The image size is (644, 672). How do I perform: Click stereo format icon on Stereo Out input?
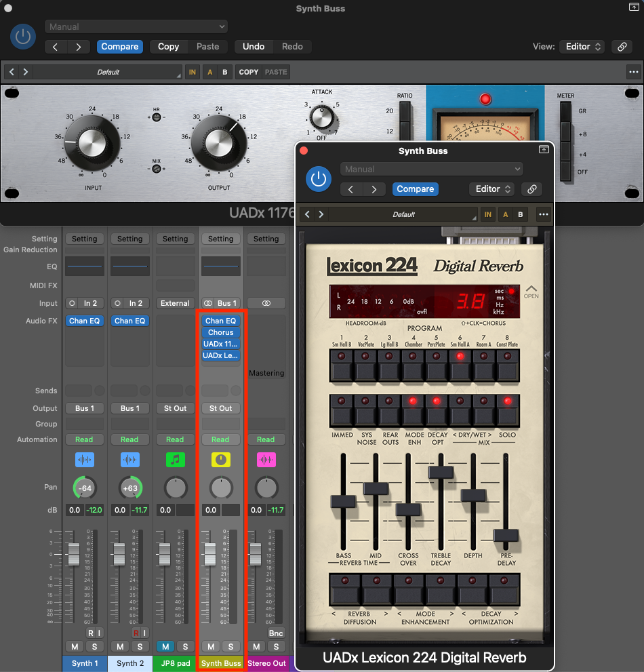(x=266, y=303)
